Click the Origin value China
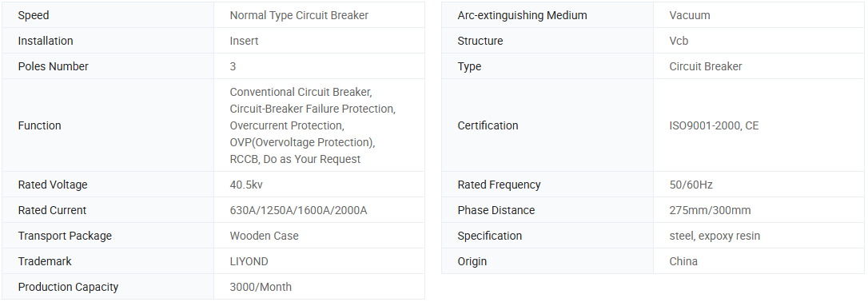This screenshot has height=302, width=868. tap(683, 261)
